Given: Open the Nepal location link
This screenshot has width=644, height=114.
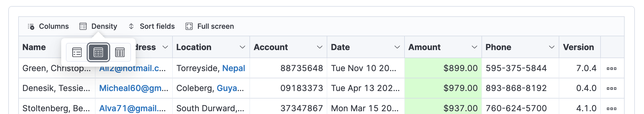Looking at the screenshot, I should (x=234, y=68).
